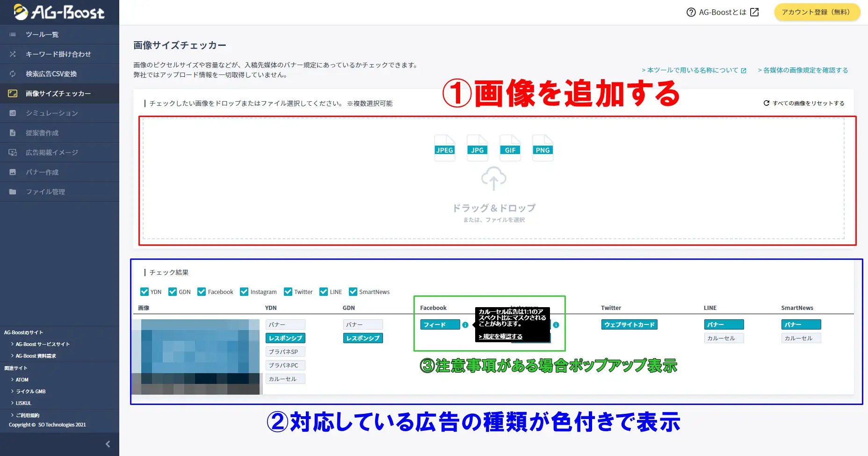
Task: Click the cloud upload icon in drop zone
Action: click(493, 178)
